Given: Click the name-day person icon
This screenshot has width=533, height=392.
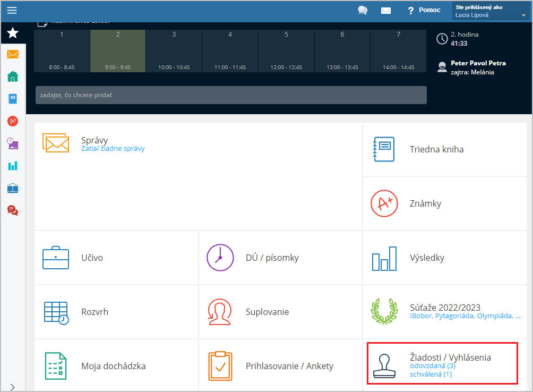Looking at the screenshot, I should 442,67.
